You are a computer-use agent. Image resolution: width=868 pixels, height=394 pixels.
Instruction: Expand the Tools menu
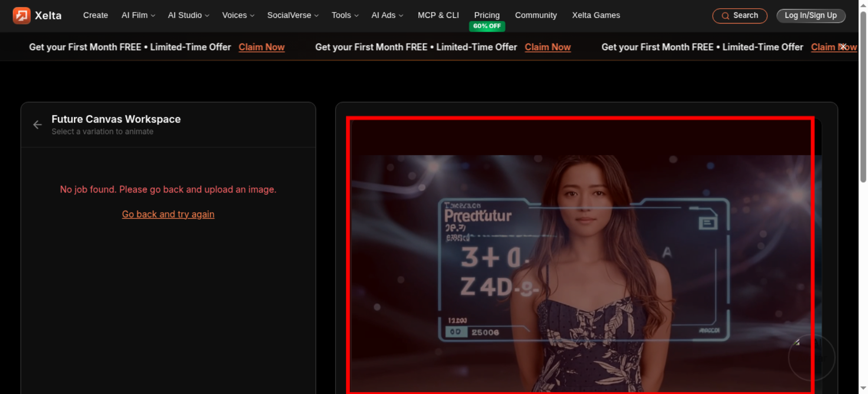(345, 15)
